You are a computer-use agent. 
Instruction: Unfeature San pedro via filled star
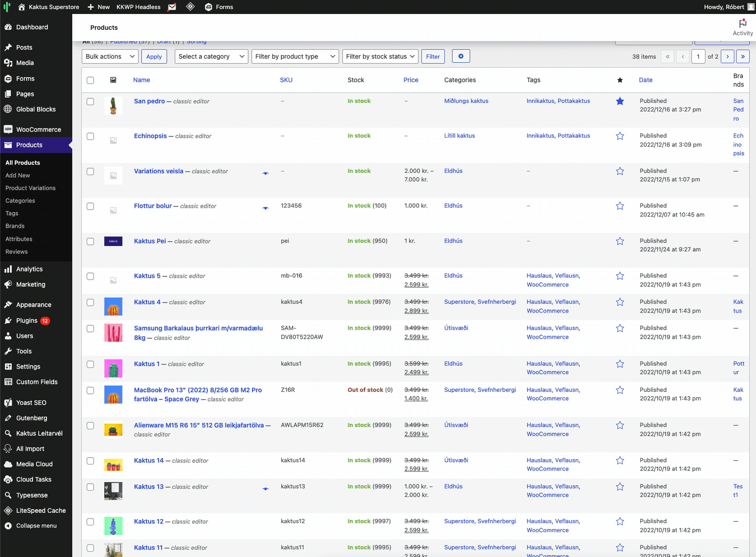point(620,101)
